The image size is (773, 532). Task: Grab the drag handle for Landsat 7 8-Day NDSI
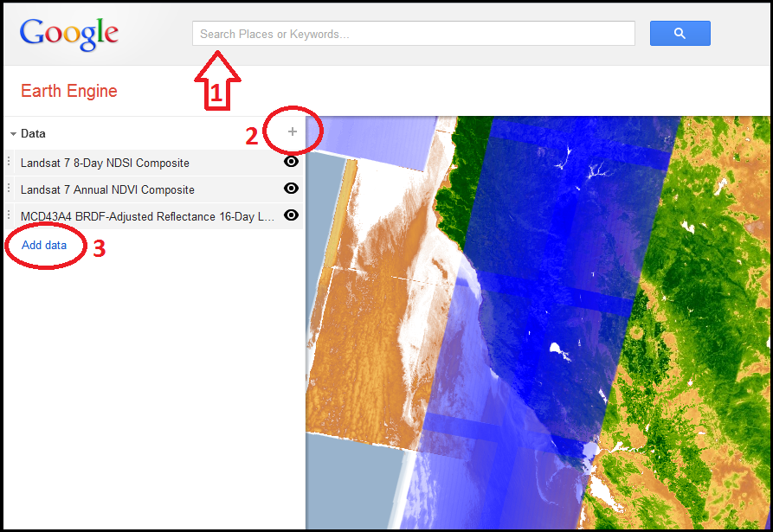(9, 161)
